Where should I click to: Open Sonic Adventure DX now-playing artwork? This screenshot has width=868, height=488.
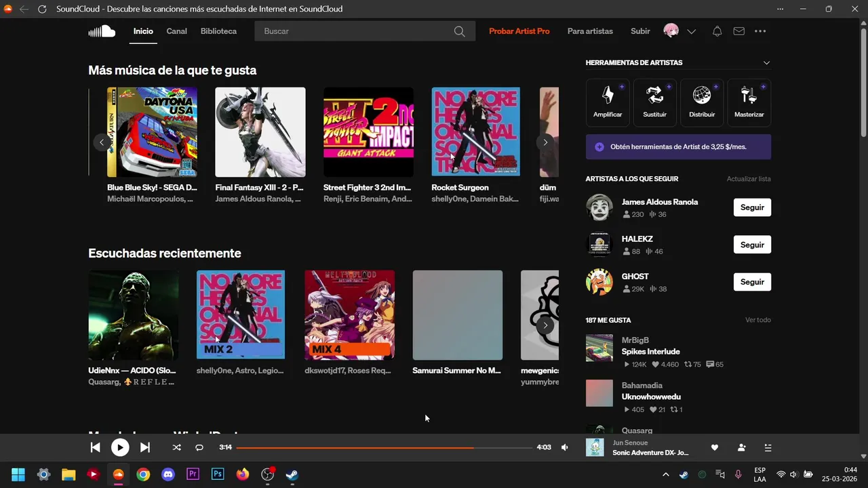pos(595,447)
